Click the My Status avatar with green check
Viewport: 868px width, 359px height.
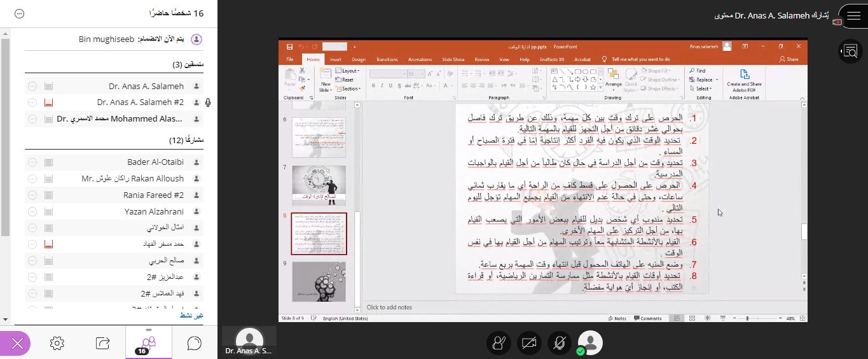[589, 343]
